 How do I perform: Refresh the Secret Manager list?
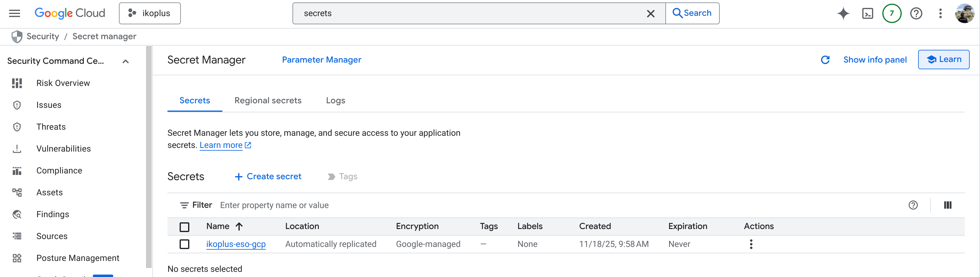click(825, 60)
